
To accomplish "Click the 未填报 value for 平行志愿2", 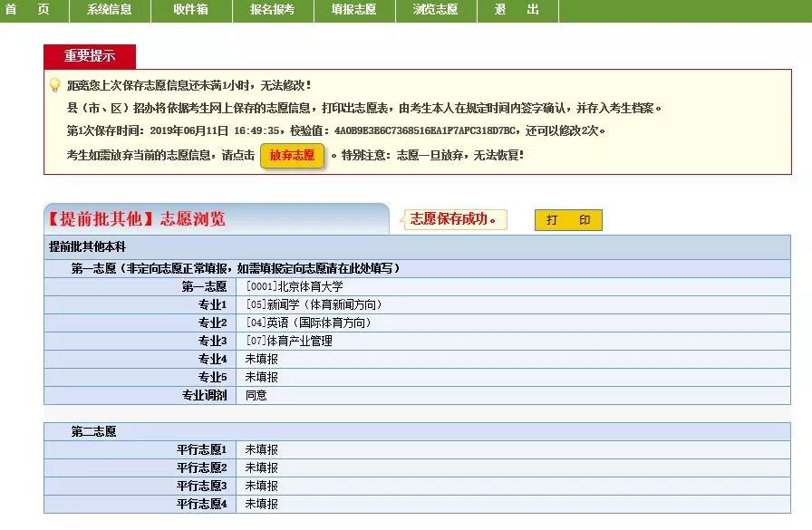I will pos(262,467).
